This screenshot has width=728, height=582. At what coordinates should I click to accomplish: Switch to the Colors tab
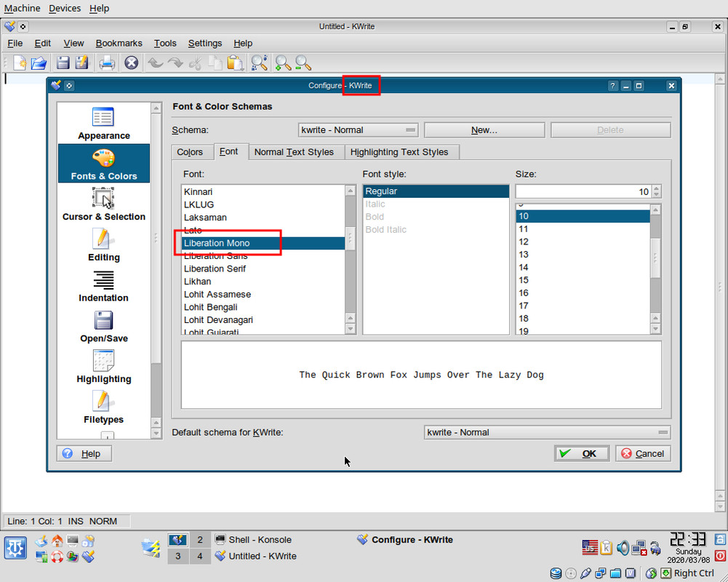pyautogui.click(x=189, y=152)
